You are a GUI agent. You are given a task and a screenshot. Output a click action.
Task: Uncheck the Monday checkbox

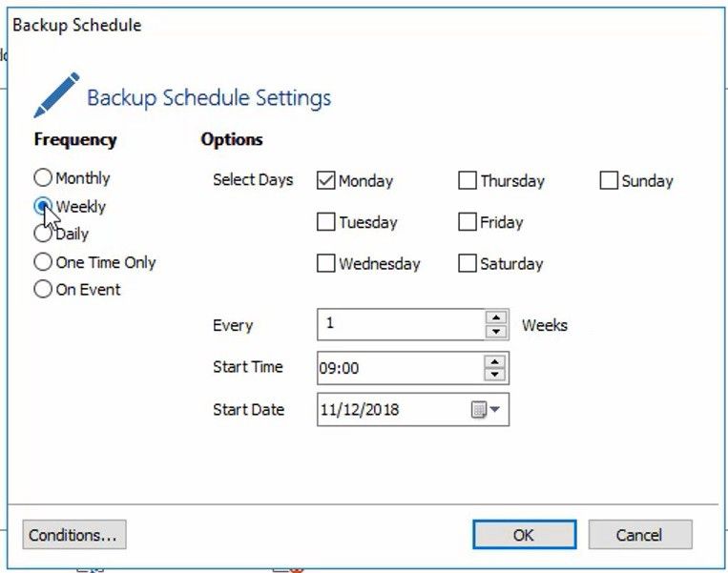[326, 180]
